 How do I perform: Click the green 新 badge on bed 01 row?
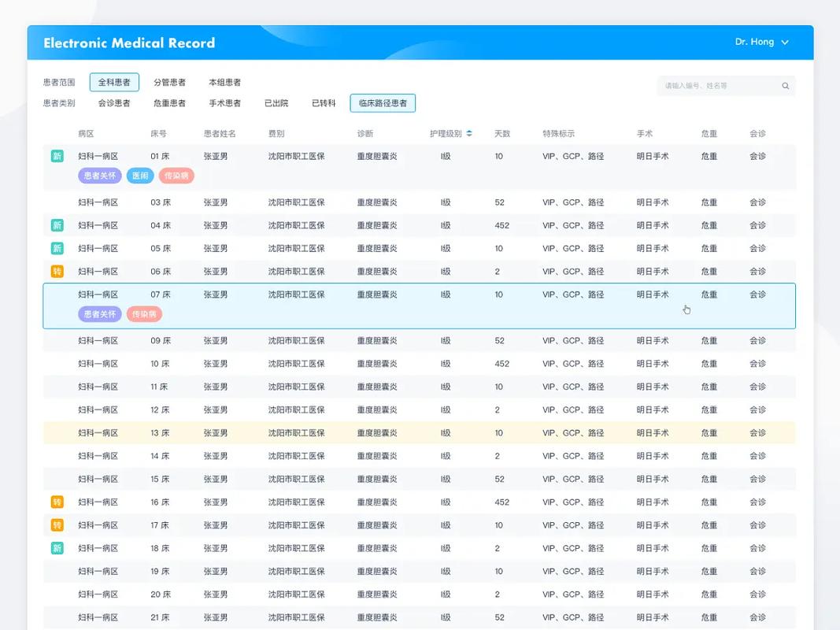click(x=57, y=156)
